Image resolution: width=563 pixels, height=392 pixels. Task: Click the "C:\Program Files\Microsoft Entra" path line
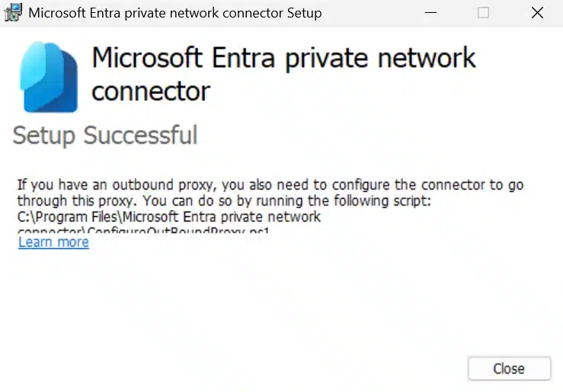pos(169,217)
